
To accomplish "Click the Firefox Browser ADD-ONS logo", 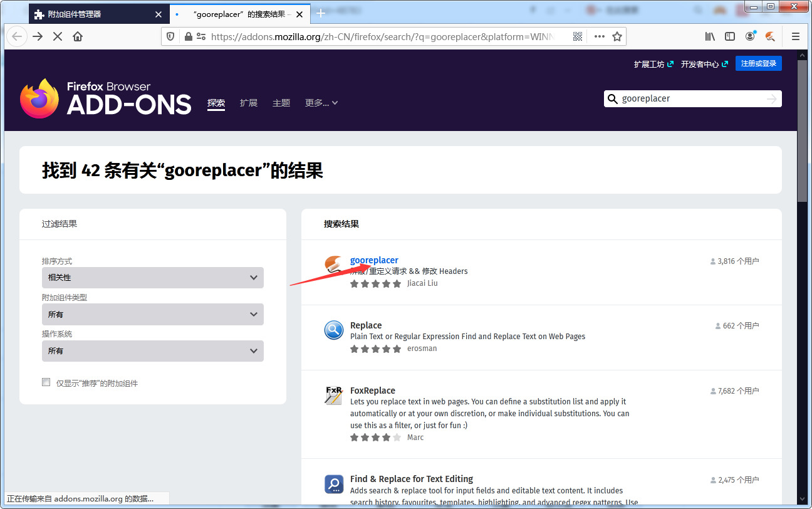I will [x=106, y=98].
